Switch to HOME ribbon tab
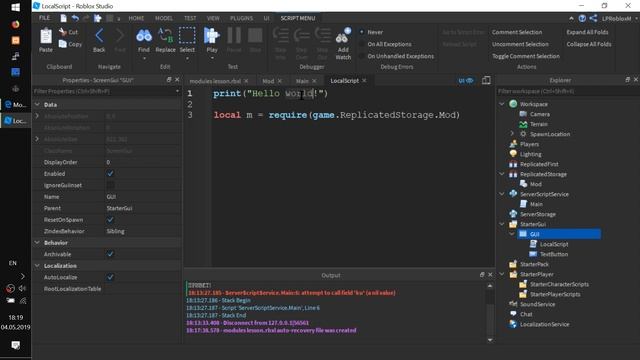 click(136, 18)
